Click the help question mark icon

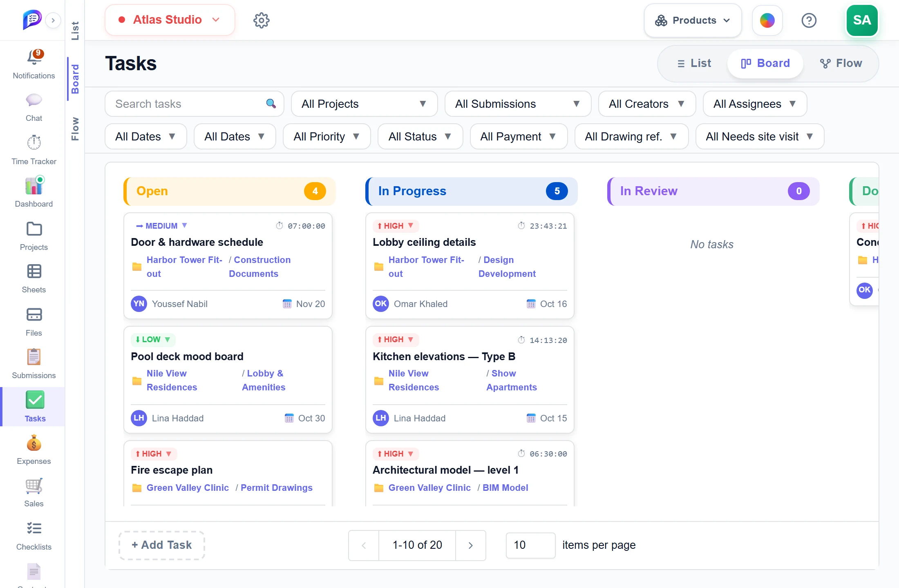pyautogui.click(x=809, y=20)
